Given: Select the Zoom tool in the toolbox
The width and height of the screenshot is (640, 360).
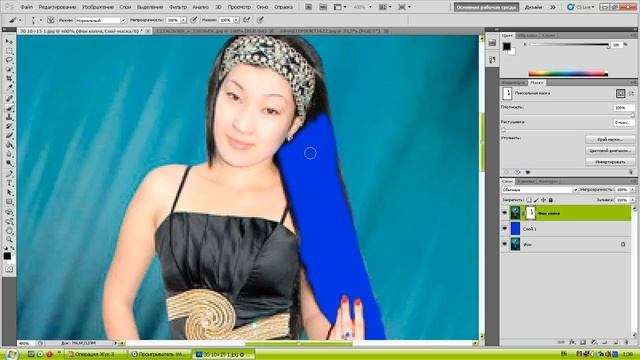Looking at the screenshot, I should click(x=9, y=240).
